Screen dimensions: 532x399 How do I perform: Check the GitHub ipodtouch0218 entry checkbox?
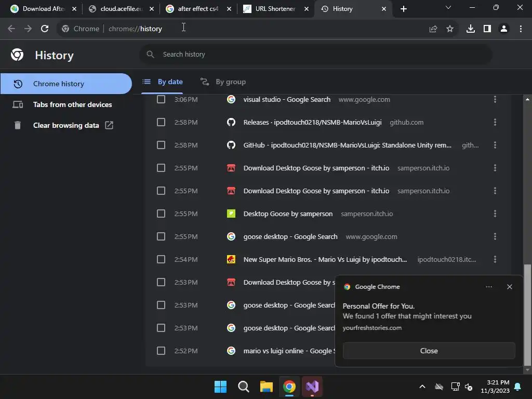161,145
